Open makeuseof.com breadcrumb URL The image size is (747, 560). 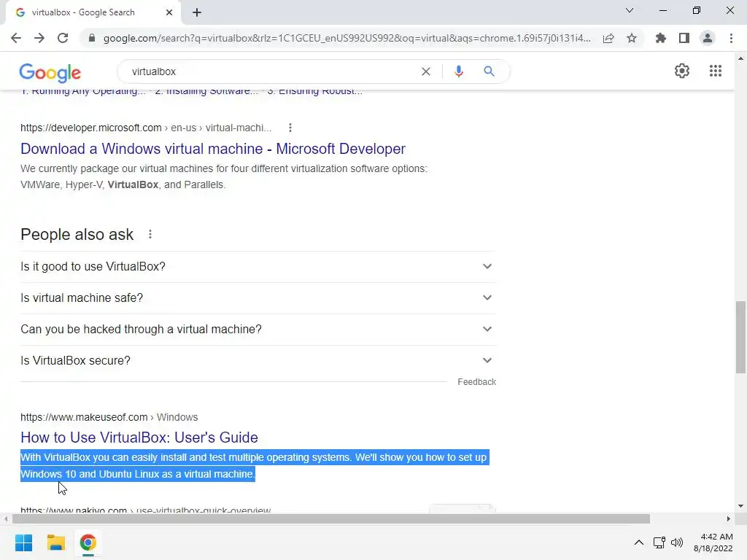coord(109,417)
